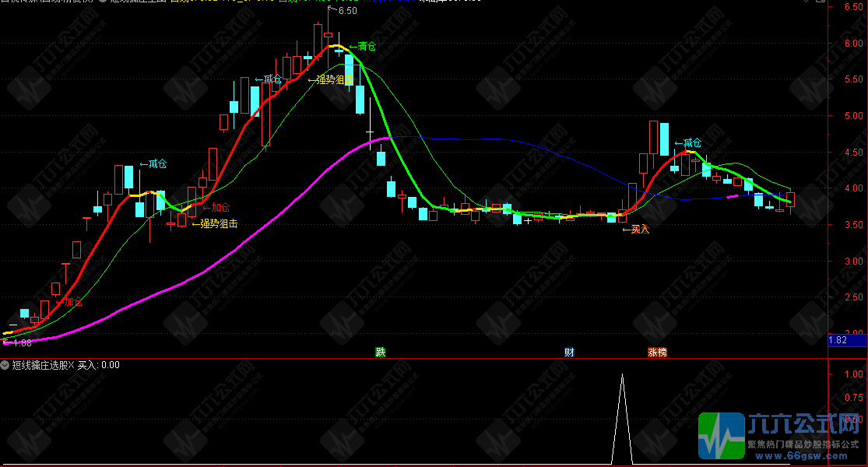Click the 1.00 value on indicator axis
The height and width of the screenshot is (467, 868).
[853, 374]
